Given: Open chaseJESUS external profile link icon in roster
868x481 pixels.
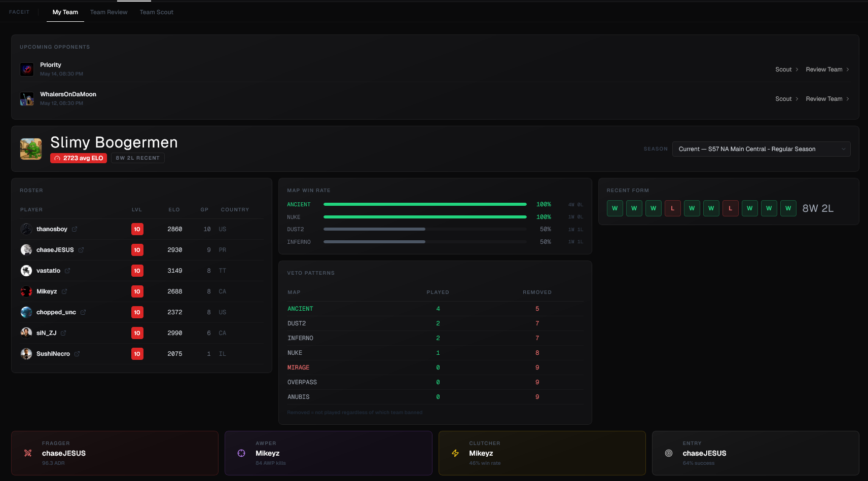Looking at the screenshot, I should click(x=81, y=250).
